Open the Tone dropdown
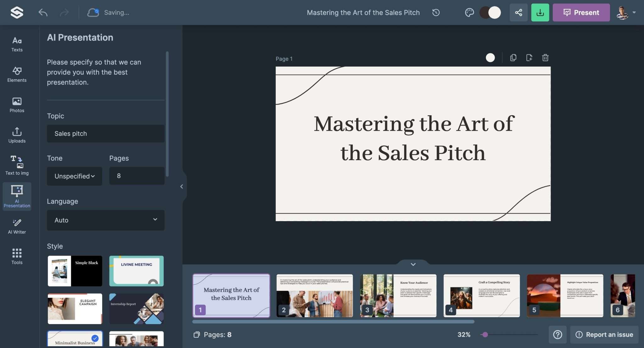Screen dimensions: 644x348 [x=75, y=176]
